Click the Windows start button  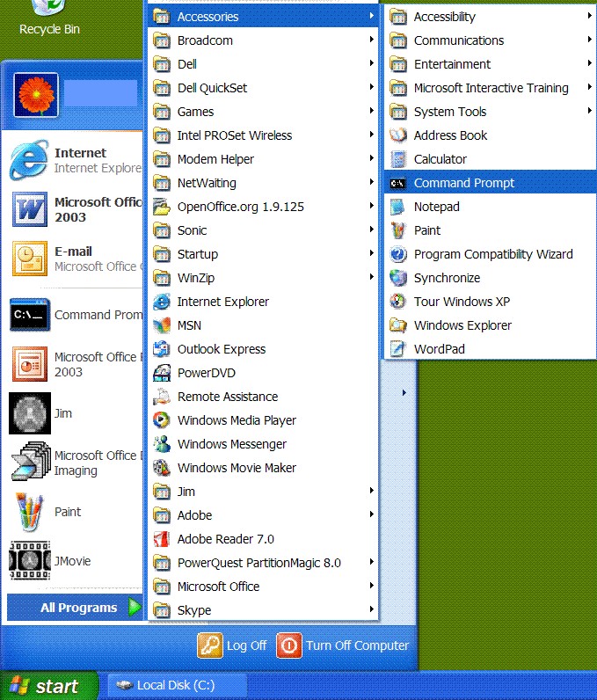(x=48, y=686)
